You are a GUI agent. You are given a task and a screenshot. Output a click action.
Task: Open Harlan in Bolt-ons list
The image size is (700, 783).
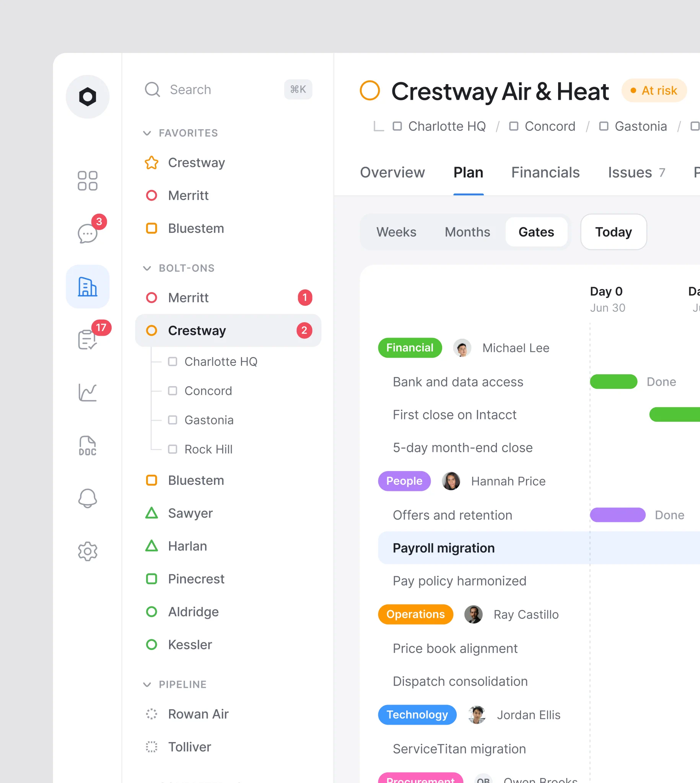(228, 546)
